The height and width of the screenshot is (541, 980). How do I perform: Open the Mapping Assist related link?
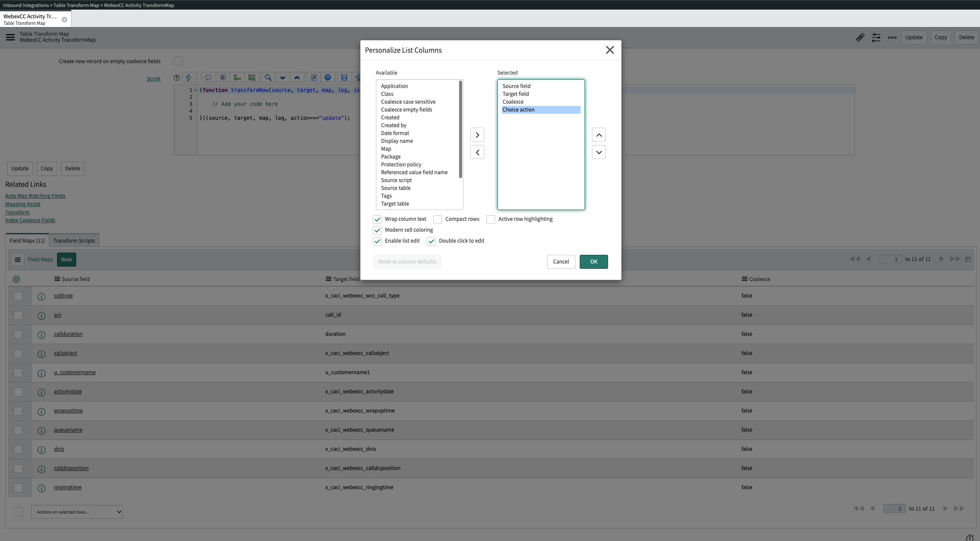pyautogui.click(x=23, y=204)
